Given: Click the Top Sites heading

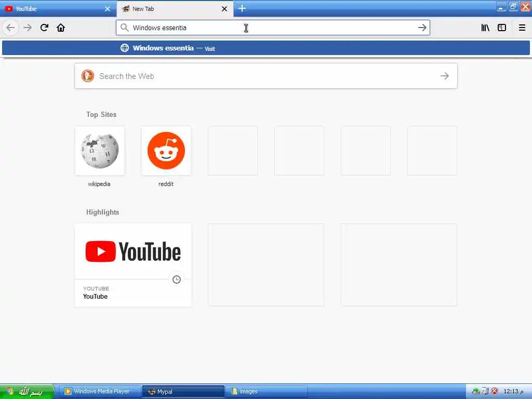Looking at the screenshot, I should pyautogui.click(x=101, y=115).
